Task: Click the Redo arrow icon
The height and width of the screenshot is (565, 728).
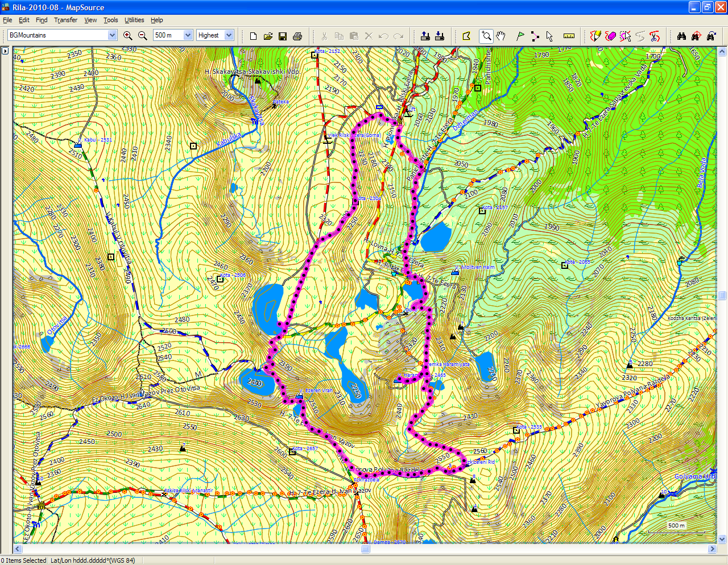Action: pyautogui.click(x=398, y=36)
